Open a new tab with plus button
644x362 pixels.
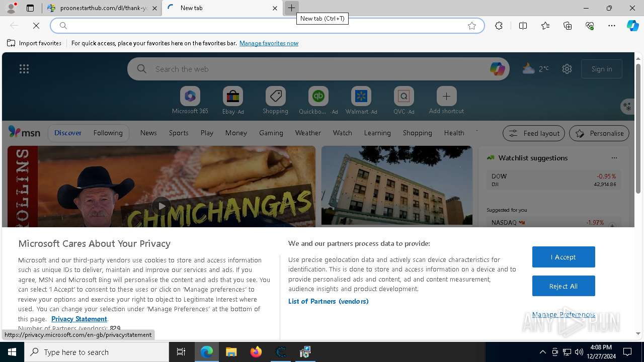tap(291, 8)
